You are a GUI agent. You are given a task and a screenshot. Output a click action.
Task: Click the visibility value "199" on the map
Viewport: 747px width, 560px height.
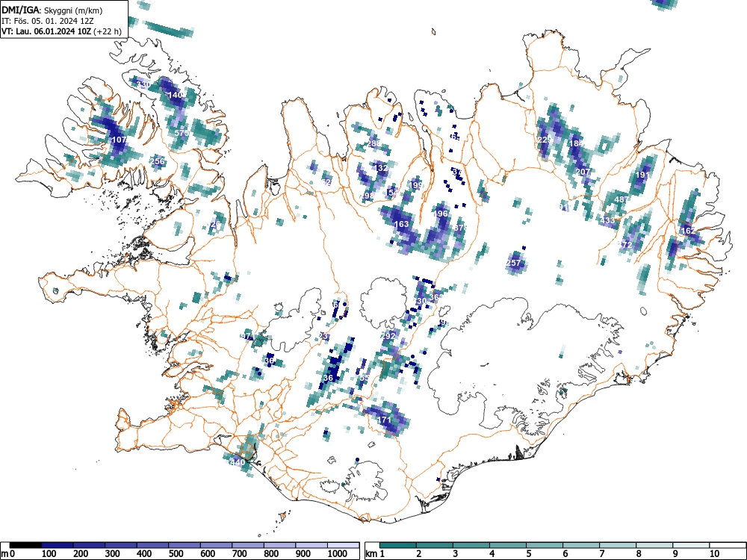(x=416, y=184)
